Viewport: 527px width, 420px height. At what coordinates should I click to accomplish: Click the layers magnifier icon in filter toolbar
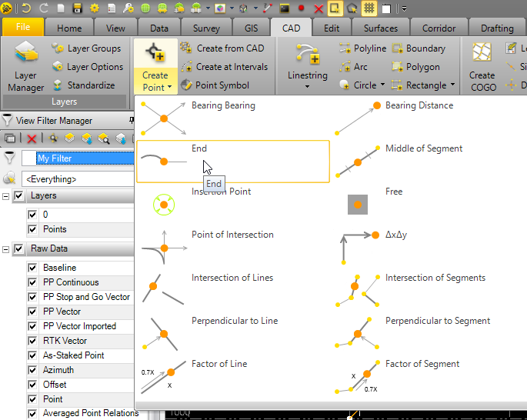click(104, 138)
